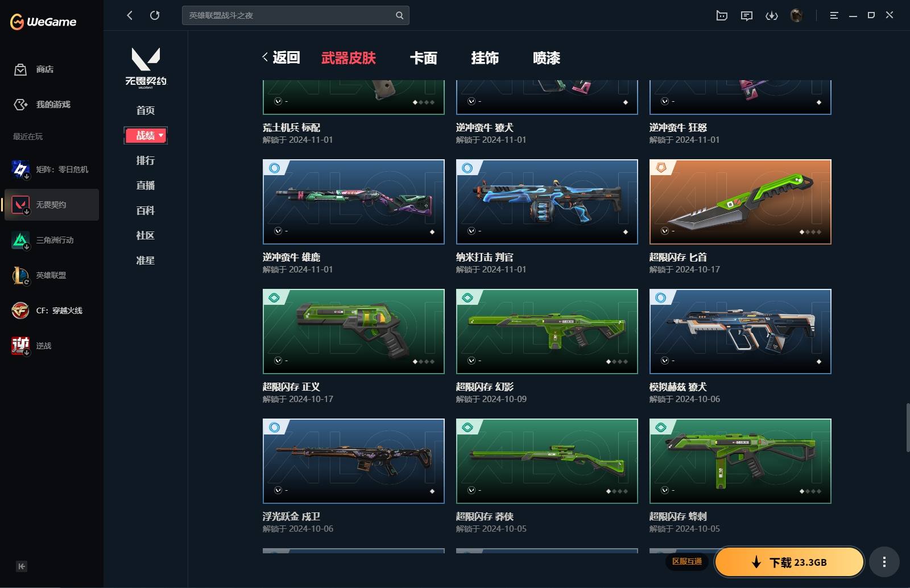
Task: Open the download manager icon
Action: tap(772, 15)
